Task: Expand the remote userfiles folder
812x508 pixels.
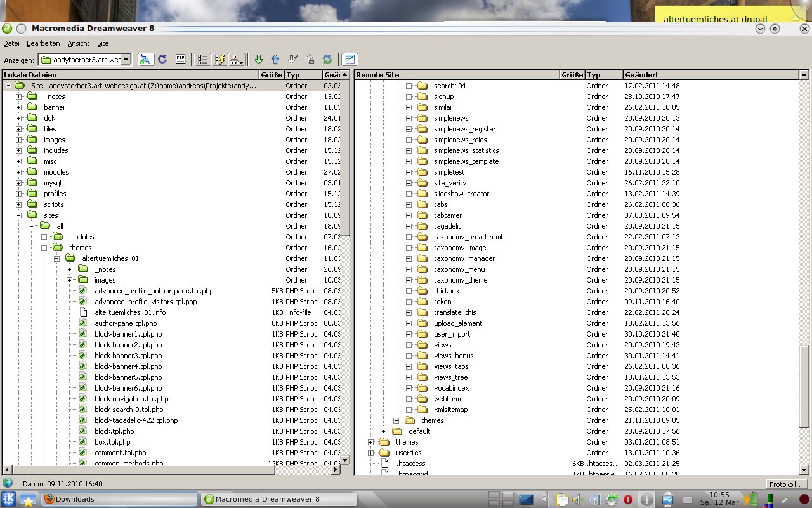Action: point(371,453)
